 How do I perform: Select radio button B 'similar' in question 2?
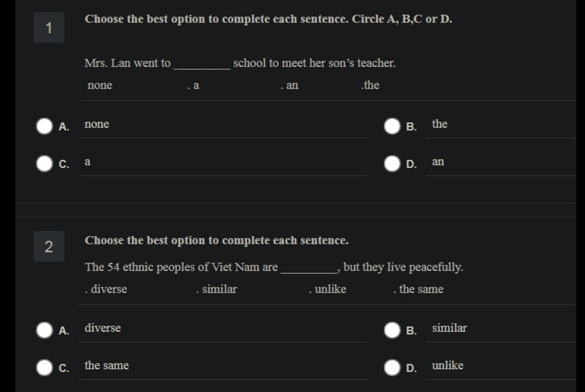[392, 330]
